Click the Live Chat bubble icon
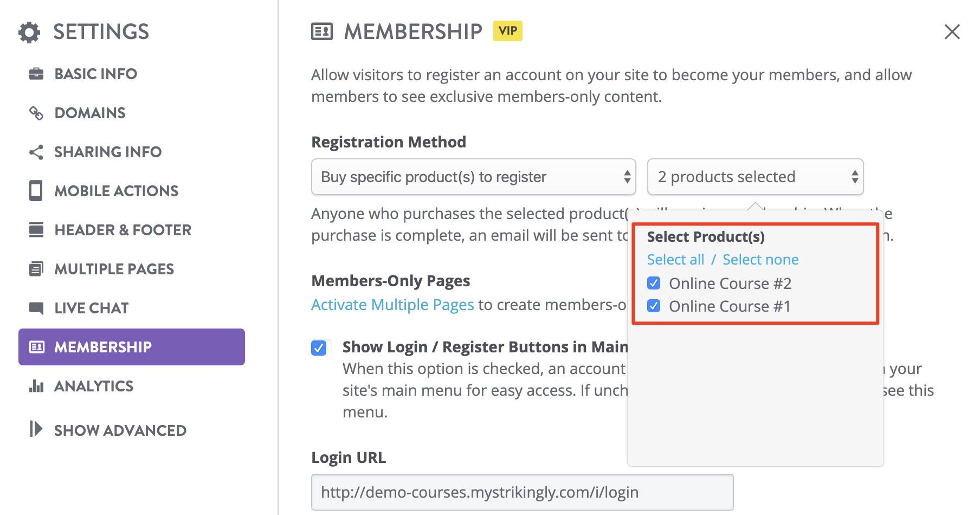Screen dimensions: 980x515 pos(36,307)
